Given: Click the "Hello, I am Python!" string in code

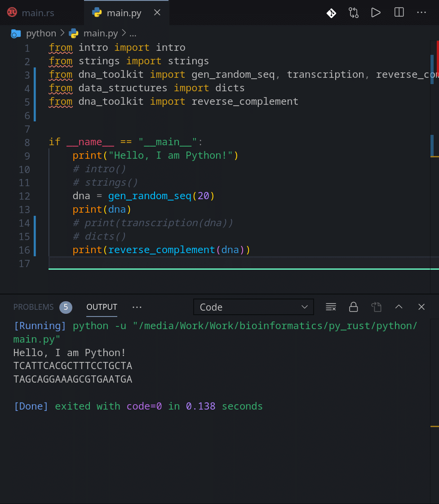Looking at the screenshot, I should coord(171,155).
